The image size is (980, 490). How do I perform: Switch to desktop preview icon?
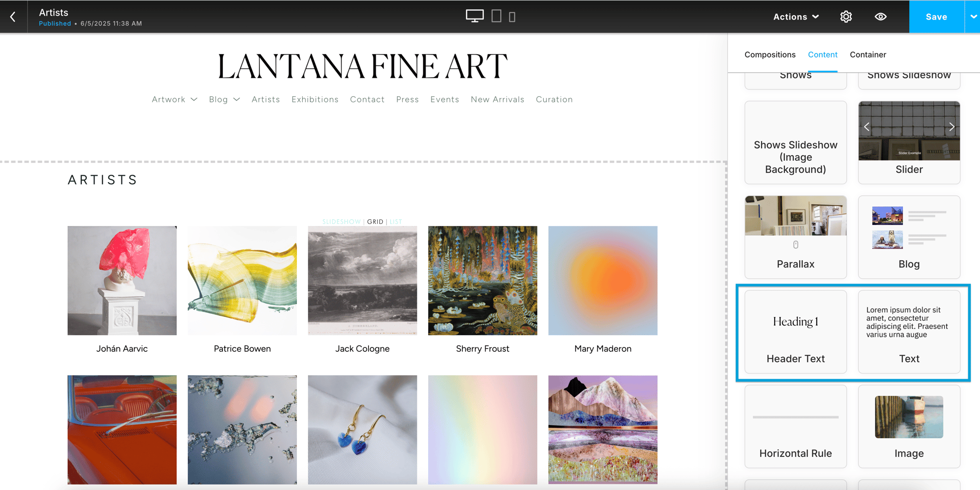point(474,16)
